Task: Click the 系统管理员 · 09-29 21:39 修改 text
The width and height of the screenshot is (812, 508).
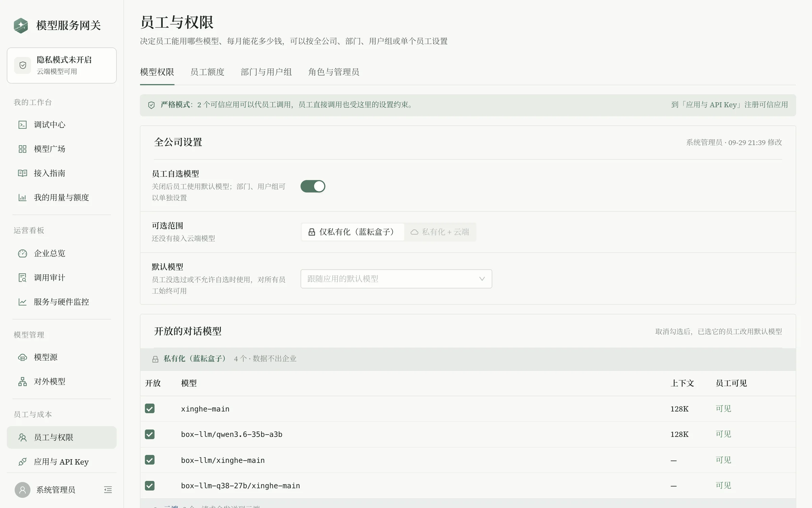Action: click(x=734, y=143)
